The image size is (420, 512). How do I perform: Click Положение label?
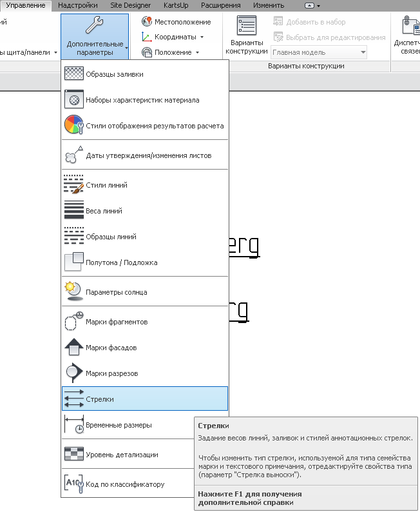(173, 52)
